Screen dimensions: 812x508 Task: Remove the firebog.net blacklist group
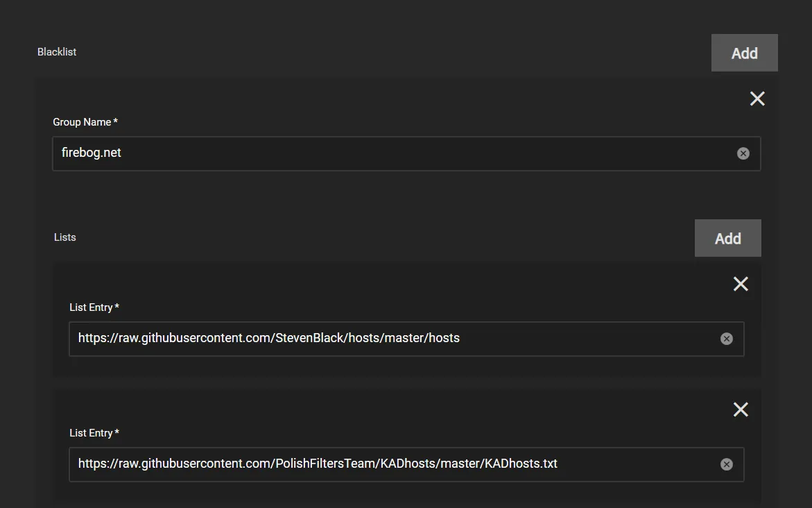757,99
